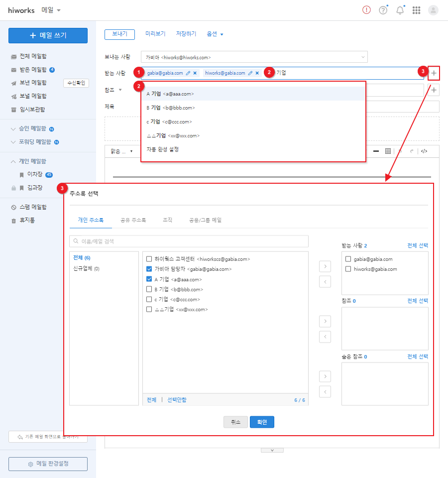Click the HTML source code icon
Image resolution: width=448 pixels, height=478 pixels.
coord(424,151)
